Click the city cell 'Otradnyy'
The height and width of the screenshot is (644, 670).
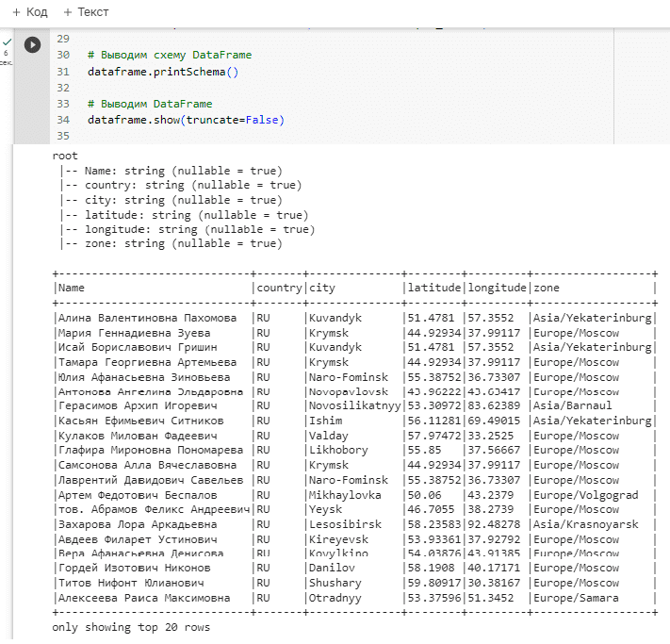tap(335, 598)
